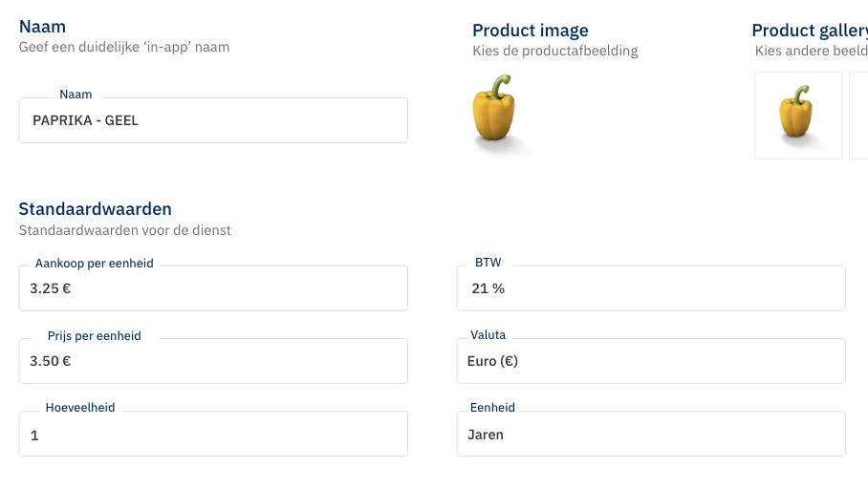Click the 'Valuta' floating label
Viewport: 868px width, 489px height.
click(488, 335)
